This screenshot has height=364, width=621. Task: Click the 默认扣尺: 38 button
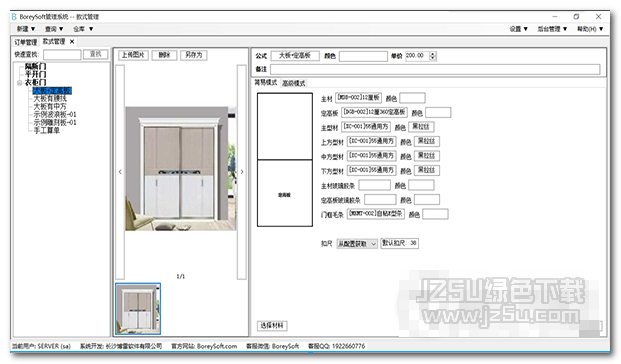coord(400,243)
